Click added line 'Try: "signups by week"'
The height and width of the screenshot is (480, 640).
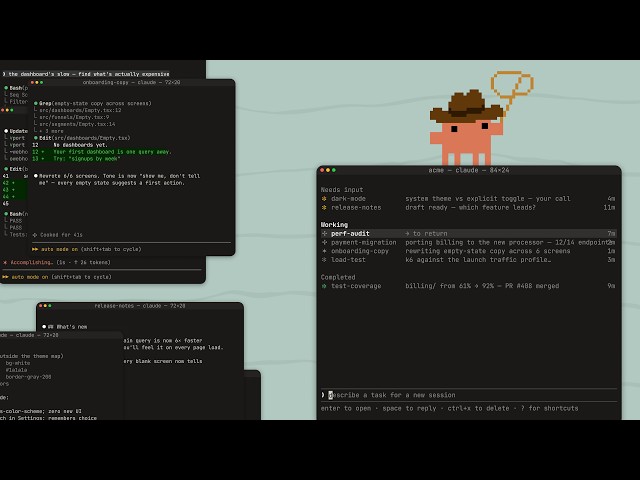[x=87, y=159]
